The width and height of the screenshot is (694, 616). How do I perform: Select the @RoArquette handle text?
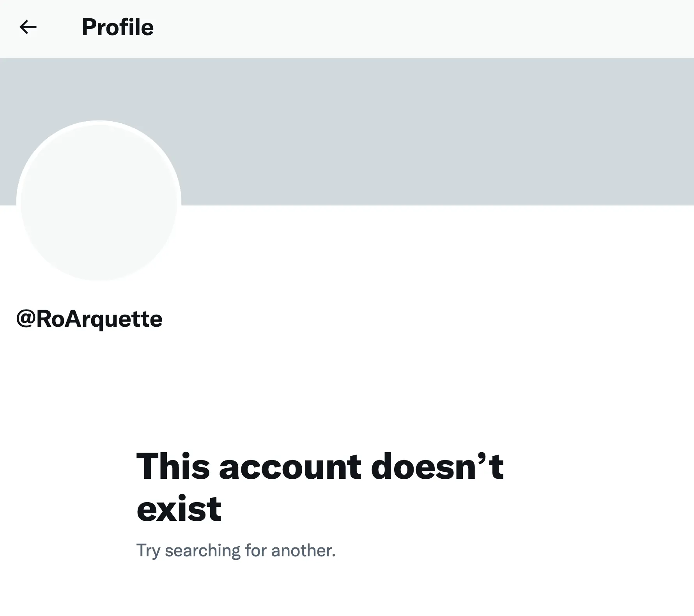click(89, 319)
